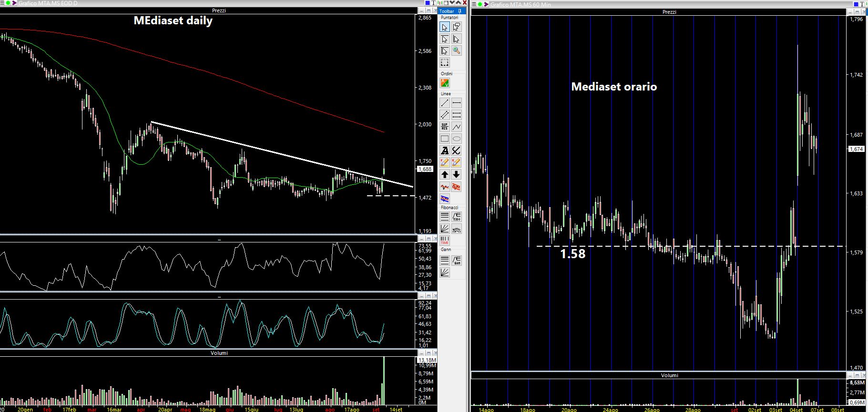
Task: Open hamburger menu of the 60 Min chart
Action: coord(474,4)
